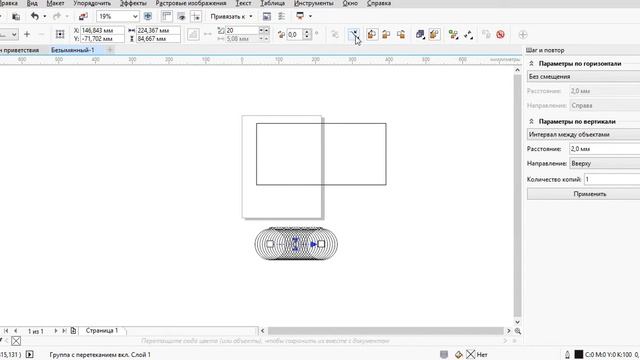This screenshot has width=640, height=360.
Task: Click the blend direction angle field 0,0
Action: point(295,35)
